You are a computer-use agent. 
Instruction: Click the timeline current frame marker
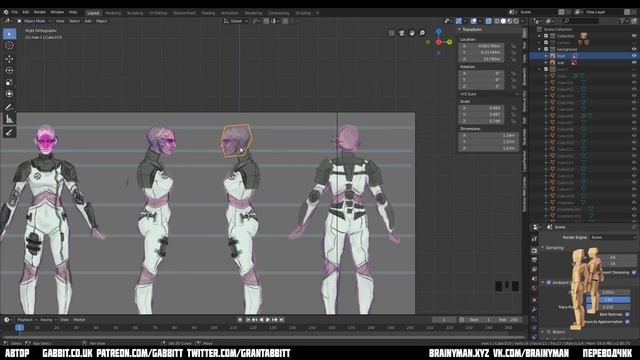coord(19,328)
